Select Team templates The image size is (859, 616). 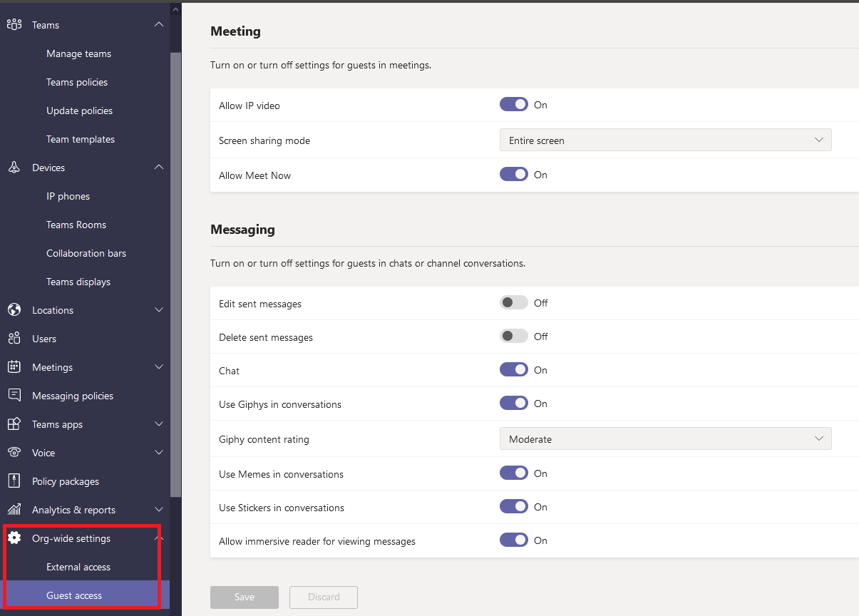(81, 139)
